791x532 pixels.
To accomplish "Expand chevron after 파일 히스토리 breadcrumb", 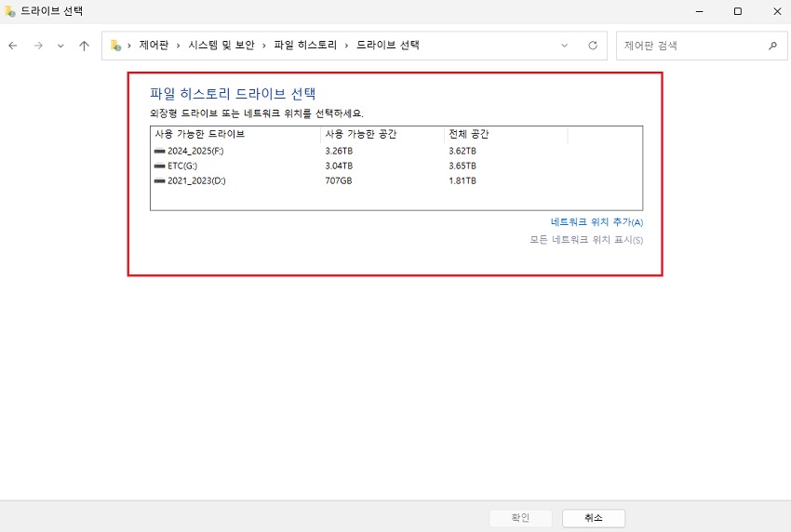I will click(346, 46).
